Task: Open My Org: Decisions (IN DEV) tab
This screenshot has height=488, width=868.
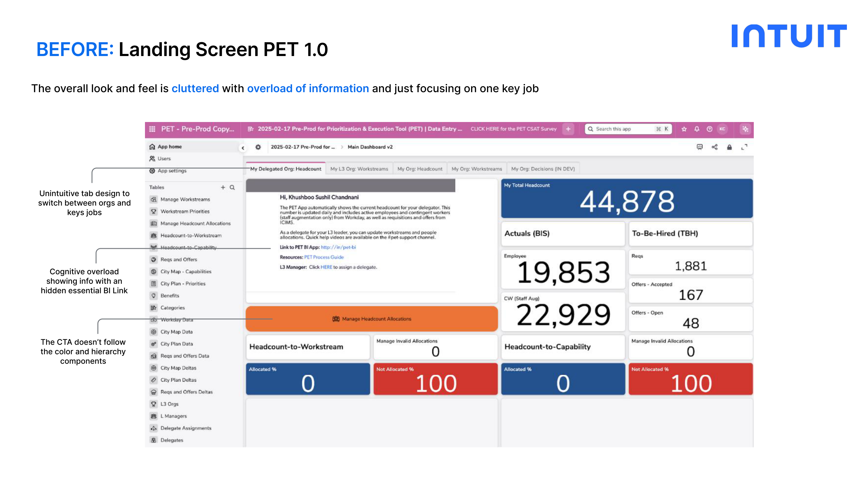Action: coord(543,169)
